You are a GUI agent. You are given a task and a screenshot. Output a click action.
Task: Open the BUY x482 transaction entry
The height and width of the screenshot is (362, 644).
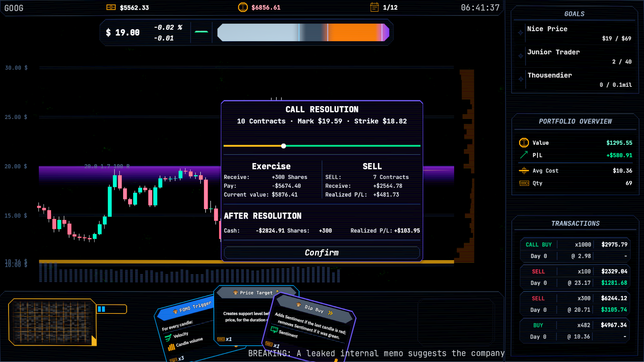click(575, 331)
